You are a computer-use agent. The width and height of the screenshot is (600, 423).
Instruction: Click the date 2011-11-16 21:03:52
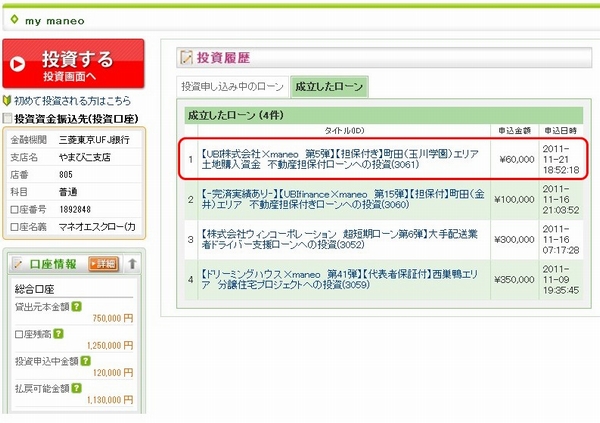click(x=561, y=199)
